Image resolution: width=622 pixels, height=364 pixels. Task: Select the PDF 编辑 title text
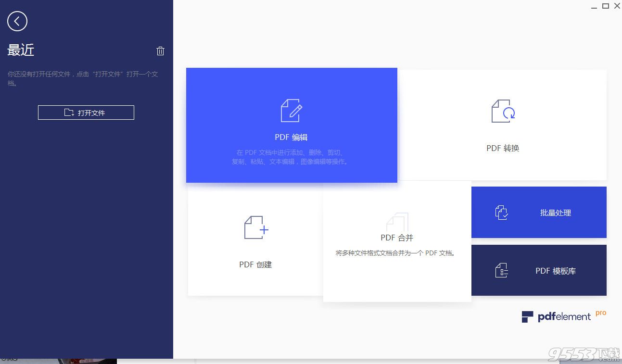291,137
